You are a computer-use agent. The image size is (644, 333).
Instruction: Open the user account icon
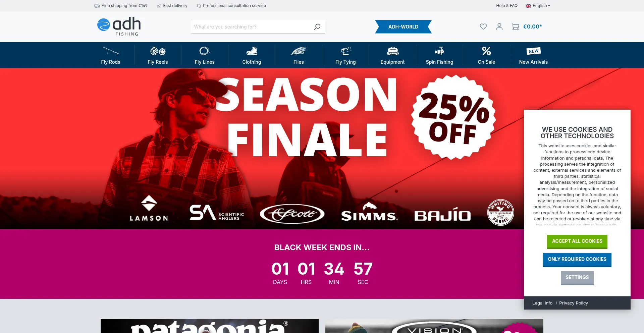click(x=499, y=26)
